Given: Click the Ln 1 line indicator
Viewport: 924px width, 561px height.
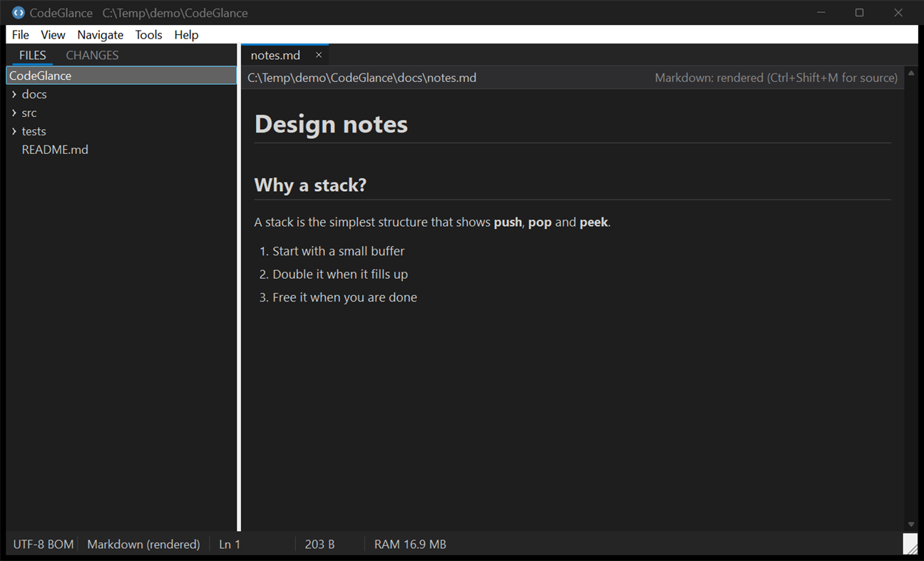Looking at the screenshot, I should point(230,545).
